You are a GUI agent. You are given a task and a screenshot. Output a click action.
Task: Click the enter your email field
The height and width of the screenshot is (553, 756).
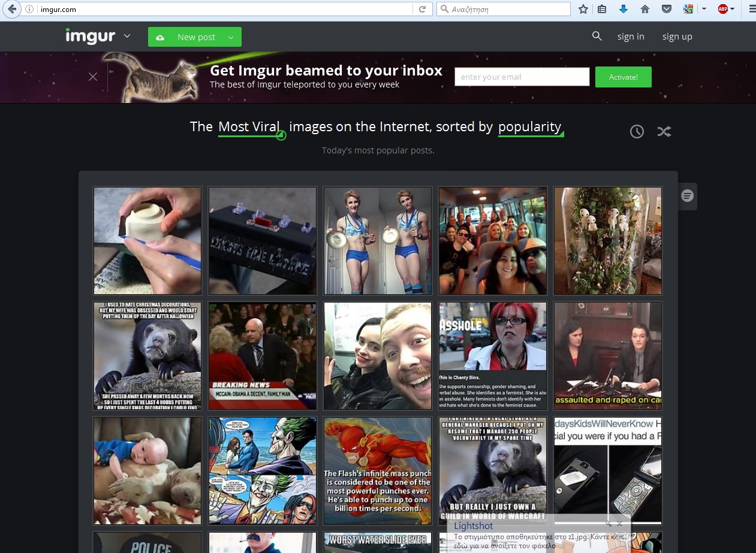coord(522,77)
